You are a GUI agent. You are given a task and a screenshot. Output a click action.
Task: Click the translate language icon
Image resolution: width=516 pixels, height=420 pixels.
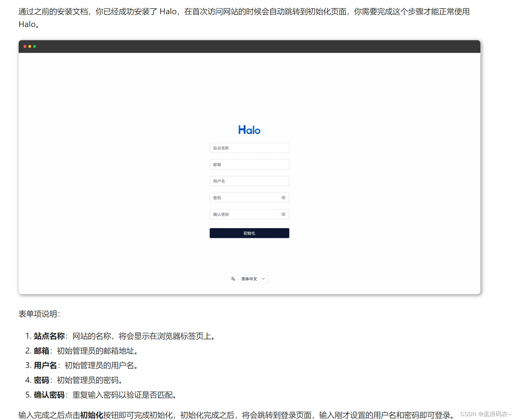[x=233, y=279]
